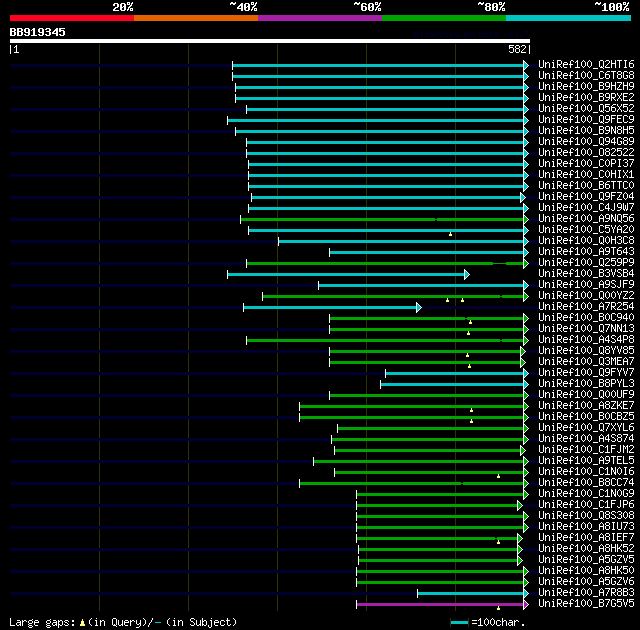The height and width of the screenshot is (630, 640).
Task: Open hit UniRef100_C6T8G8
Action: 586,75
